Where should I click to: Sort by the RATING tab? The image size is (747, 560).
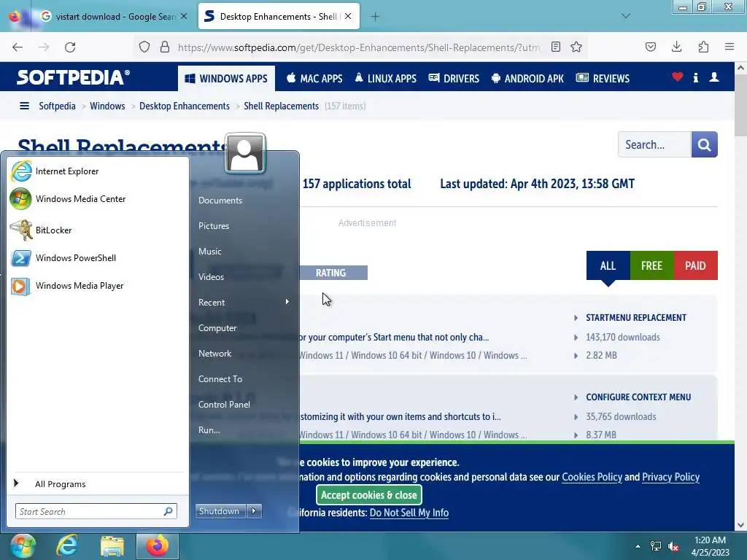330,273
